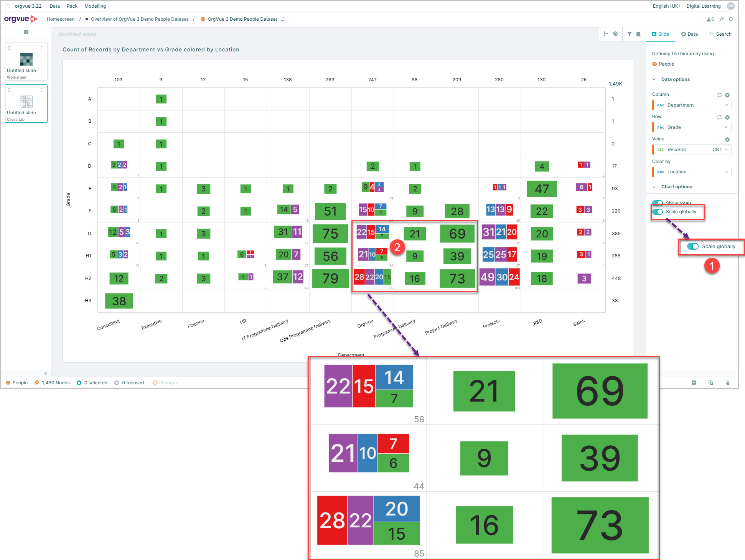The image size is (745, 560).
Task: Click the refresh sync icon
Action: coord(731,19)
